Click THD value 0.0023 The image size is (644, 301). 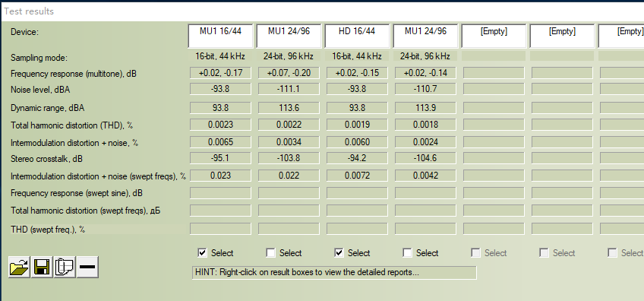(220, 125)
